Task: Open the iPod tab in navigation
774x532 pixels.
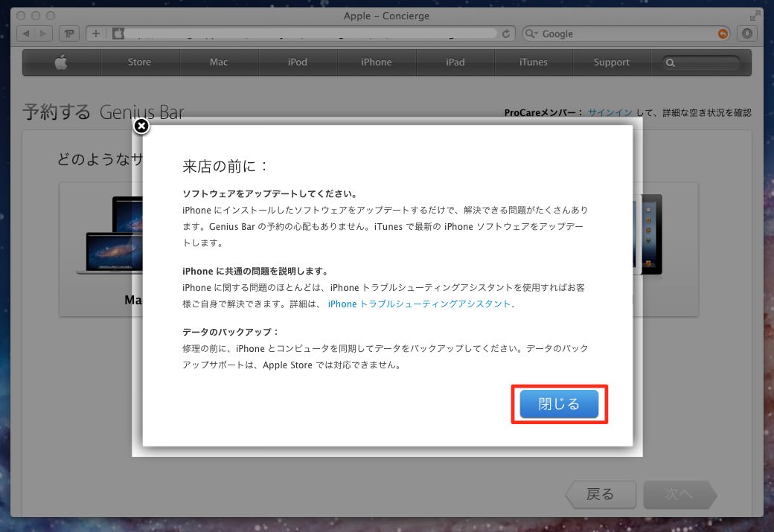Action: (297, 63)
